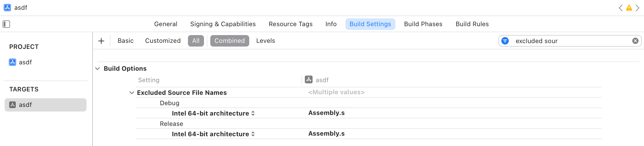This screenshot has height=146, width=644.
Task: Click the asdf project icon in header
Action: (x=7, y=8)
